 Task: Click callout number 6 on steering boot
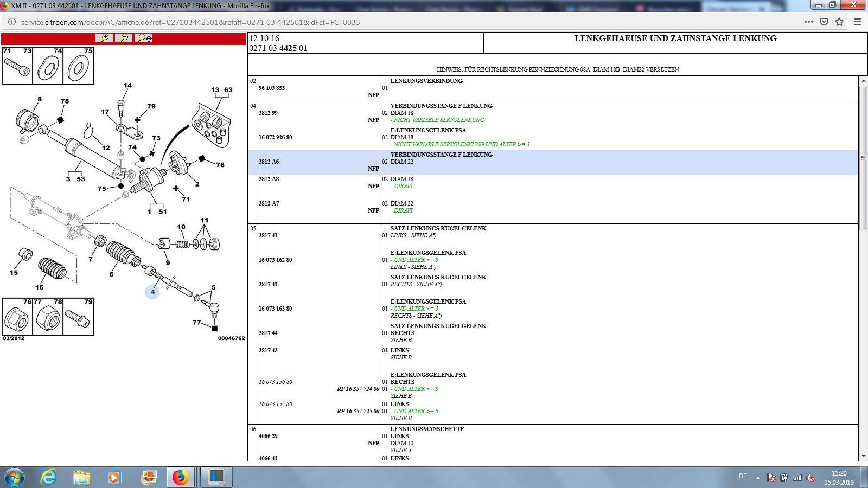coord(112,274)
